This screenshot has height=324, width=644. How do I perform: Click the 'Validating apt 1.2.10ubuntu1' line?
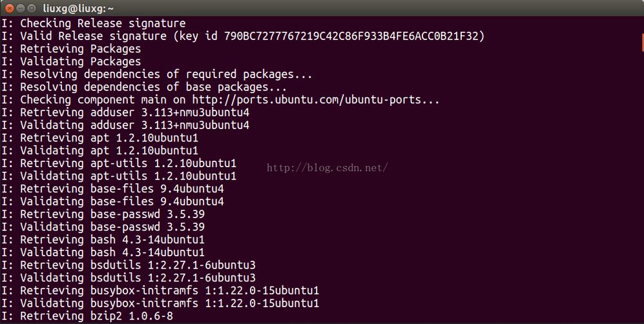pyautogui.click(x=100, y=150)
